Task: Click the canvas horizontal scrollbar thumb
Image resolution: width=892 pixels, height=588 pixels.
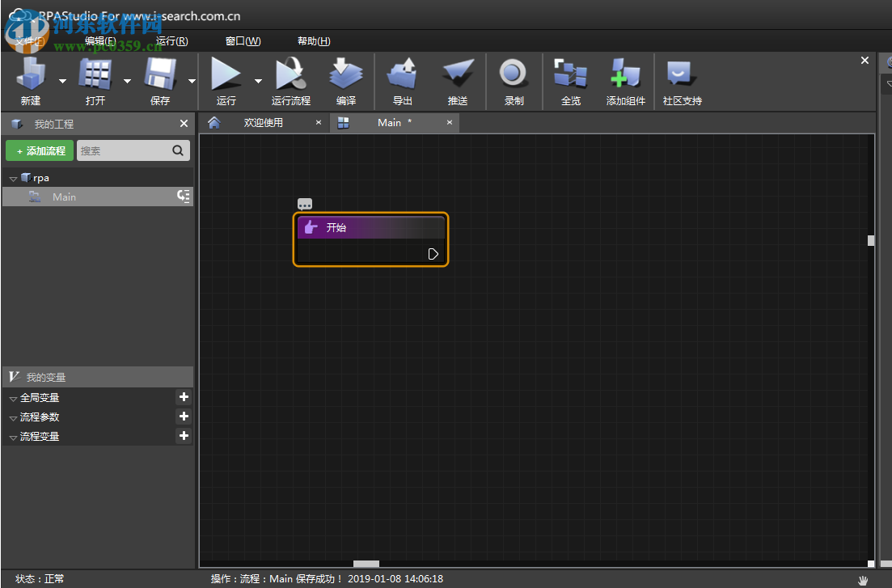Action: [x=366, y=564]
